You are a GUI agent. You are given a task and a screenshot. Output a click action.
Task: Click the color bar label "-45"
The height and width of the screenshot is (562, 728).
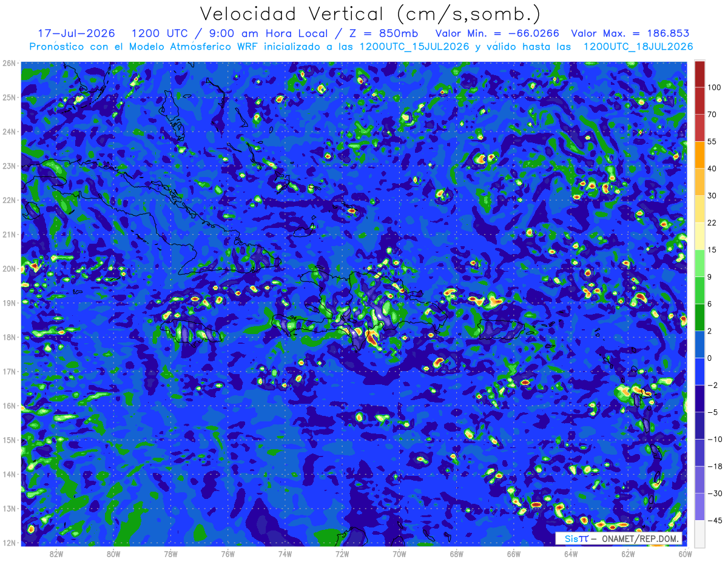coord(714,520)
